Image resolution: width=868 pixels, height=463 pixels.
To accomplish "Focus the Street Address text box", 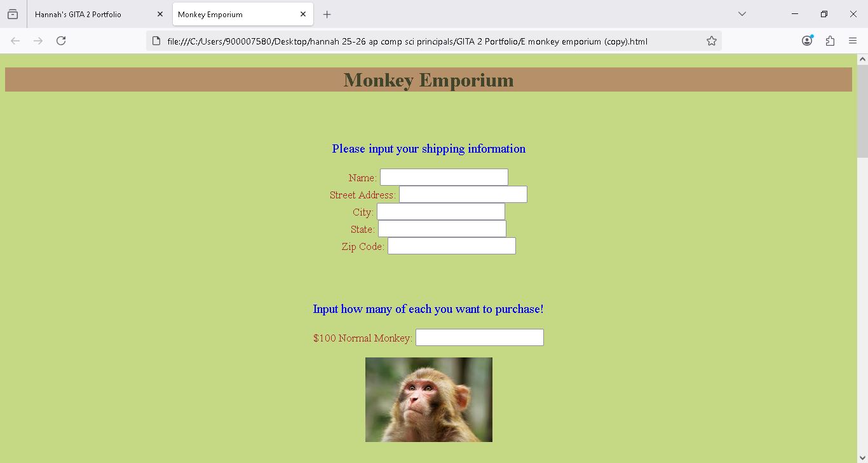I will point(463,195).
